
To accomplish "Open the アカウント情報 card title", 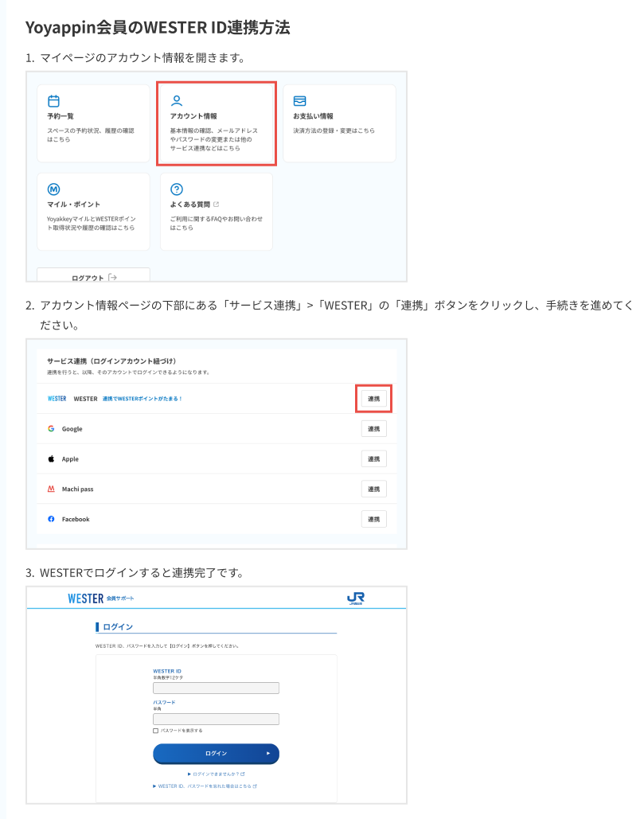I will (193, 116).
